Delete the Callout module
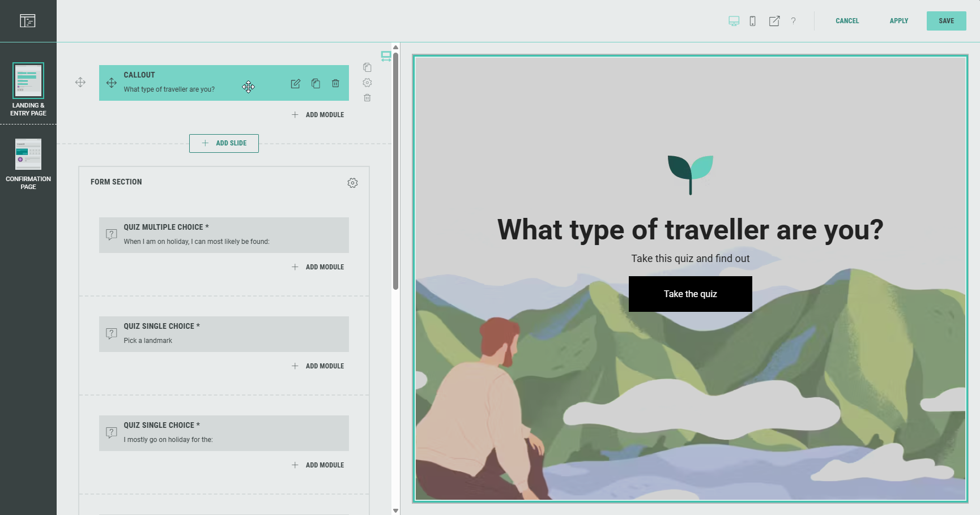The width and height of the screenshot is (980, 515). tap(335, 84)
